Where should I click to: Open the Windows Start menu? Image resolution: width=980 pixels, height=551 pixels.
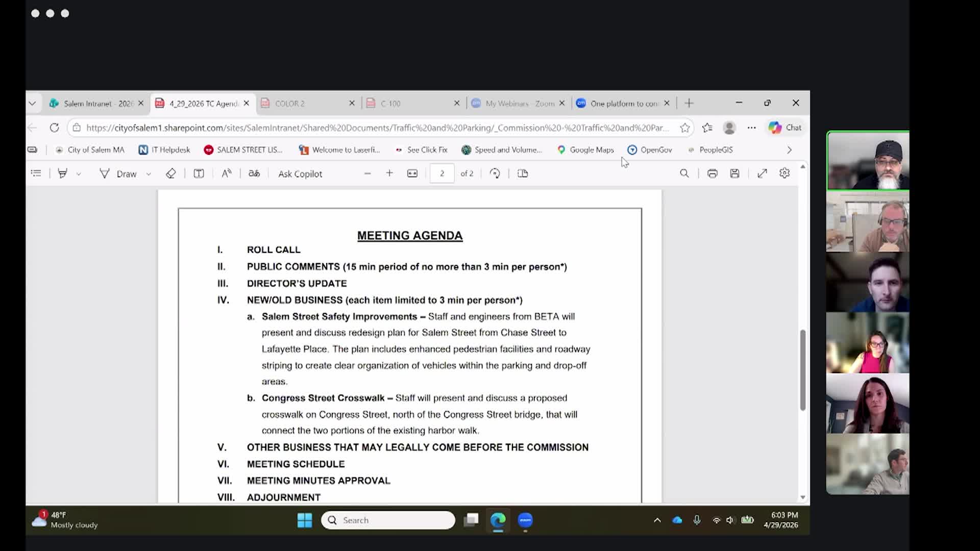click(305, 520)
